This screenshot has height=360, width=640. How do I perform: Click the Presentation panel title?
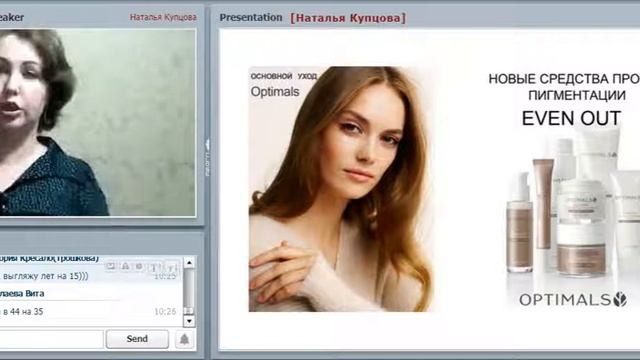coord(251,18)
